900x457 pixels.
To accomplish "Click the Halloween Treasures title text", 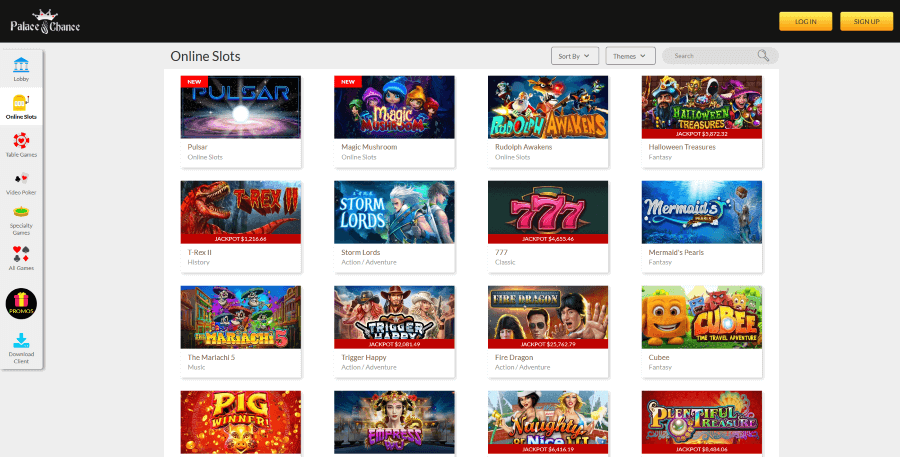I will click(x=682, y=147).
